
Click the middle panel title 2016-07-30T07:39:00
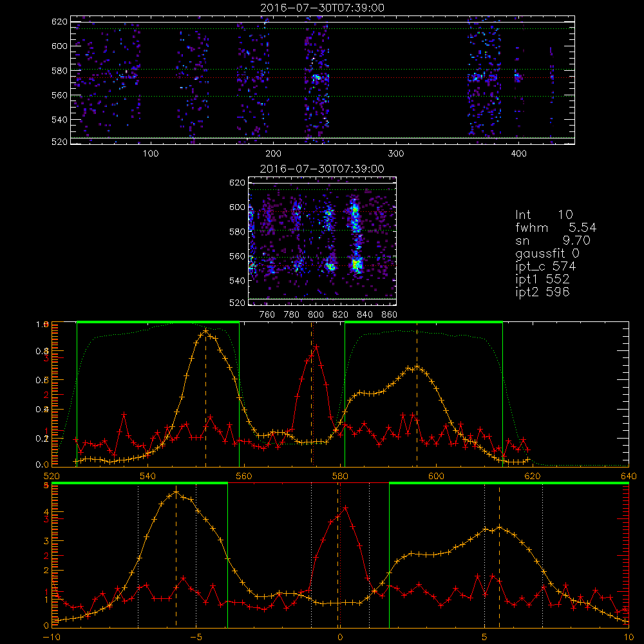[x=322, y=169]
